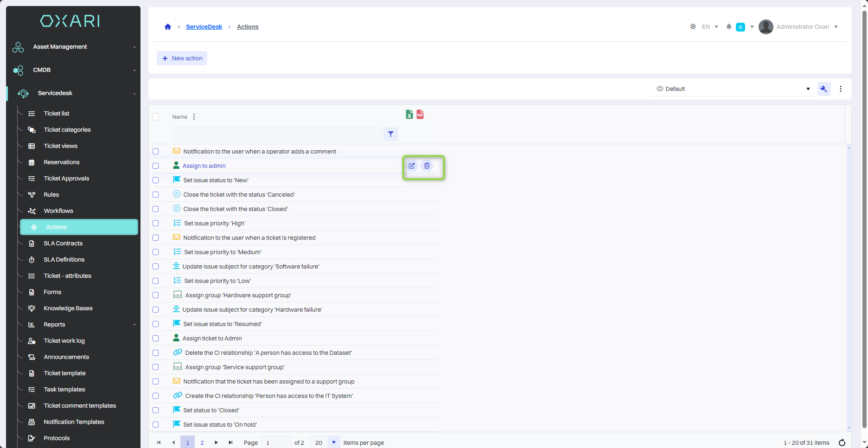The height and width of the screenshot is (448, 868).
Task: Open SLA Contracts in the sidebar
Action: click(x=63, y=243)
